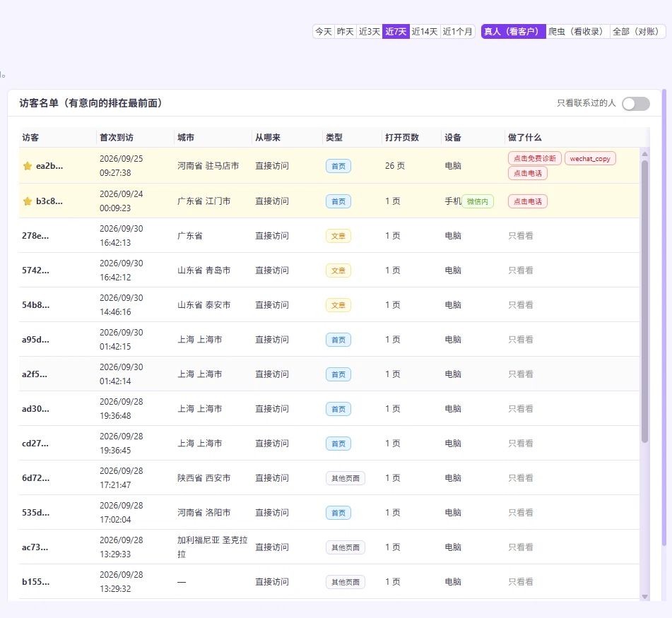Image resolution: width=672 pixels, height=618 pixels.
Task: Select the 真人（看客户） filter
Action: 513,31
